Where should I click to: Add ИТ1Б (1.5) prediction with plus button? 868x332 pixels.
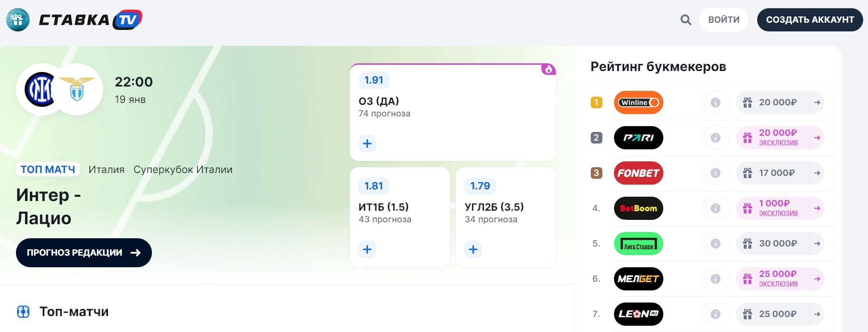coord(367,249)
